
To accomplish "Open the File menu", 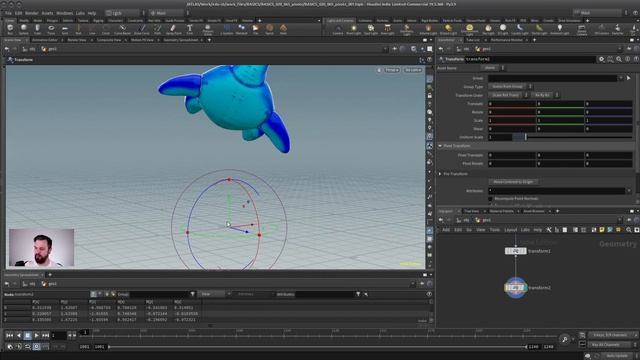I will (8, 13).
